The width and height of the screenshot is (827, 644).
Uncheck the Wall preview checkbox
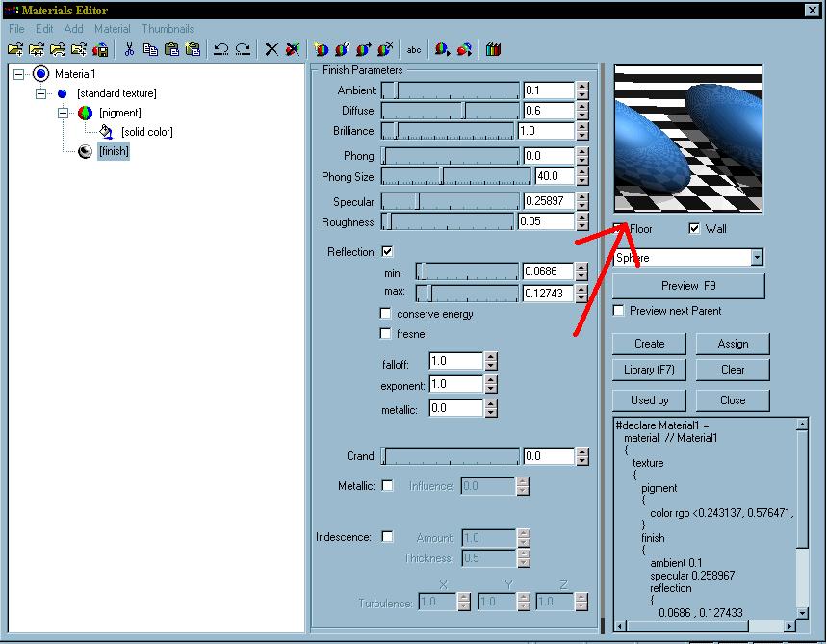(694, 229)
